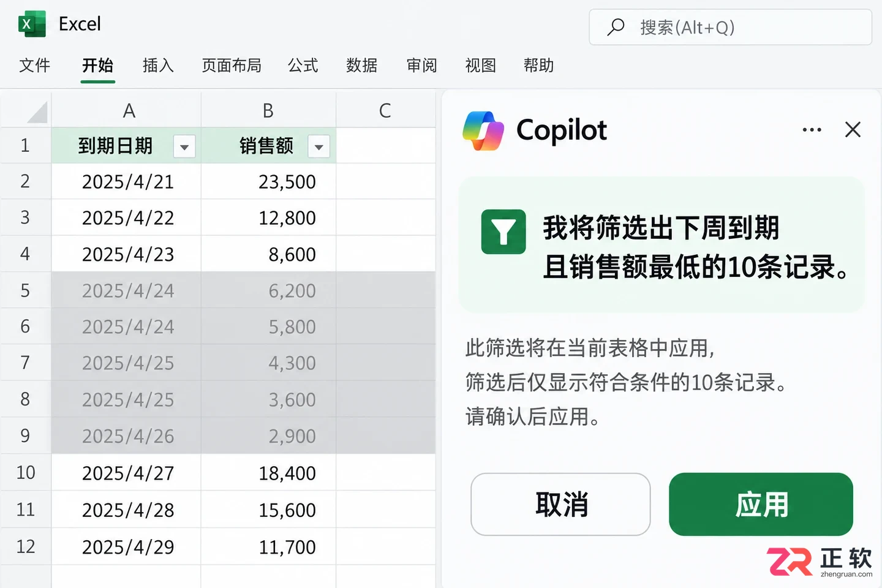The width and height of the screenshot is (882, 588).
Task: Select row 5 header
Action: 25,290
